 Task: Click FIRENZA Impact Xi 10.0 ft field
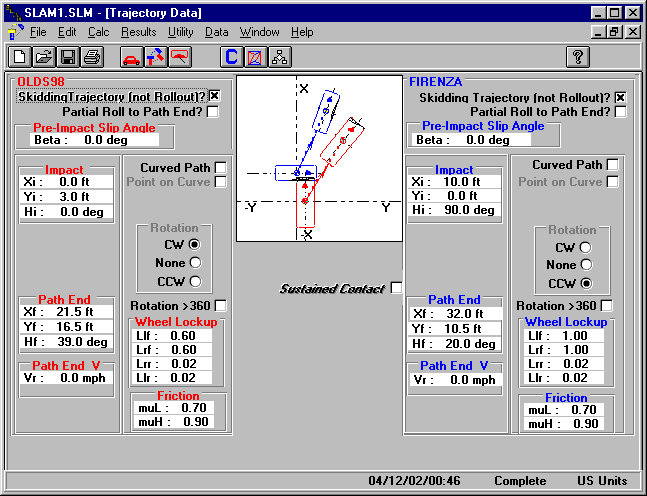pyautogui.click(x=455, y=182)
